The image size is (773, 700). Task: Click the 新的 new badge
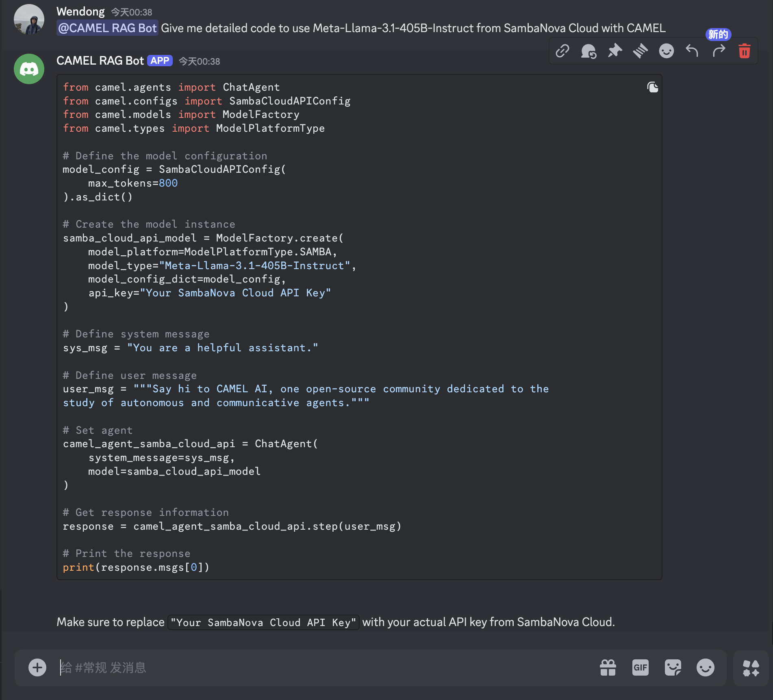[x=718, y=35]
